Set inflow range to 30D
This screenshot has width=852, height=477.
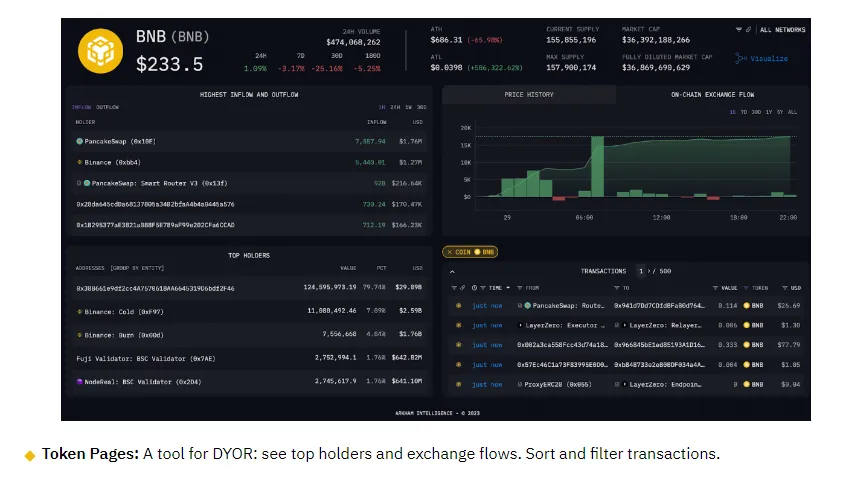coord(422,107)
